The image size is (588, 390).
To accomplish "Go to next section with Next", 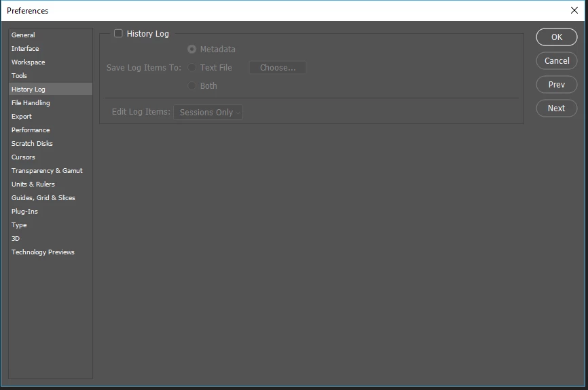I will coord(557,109).
